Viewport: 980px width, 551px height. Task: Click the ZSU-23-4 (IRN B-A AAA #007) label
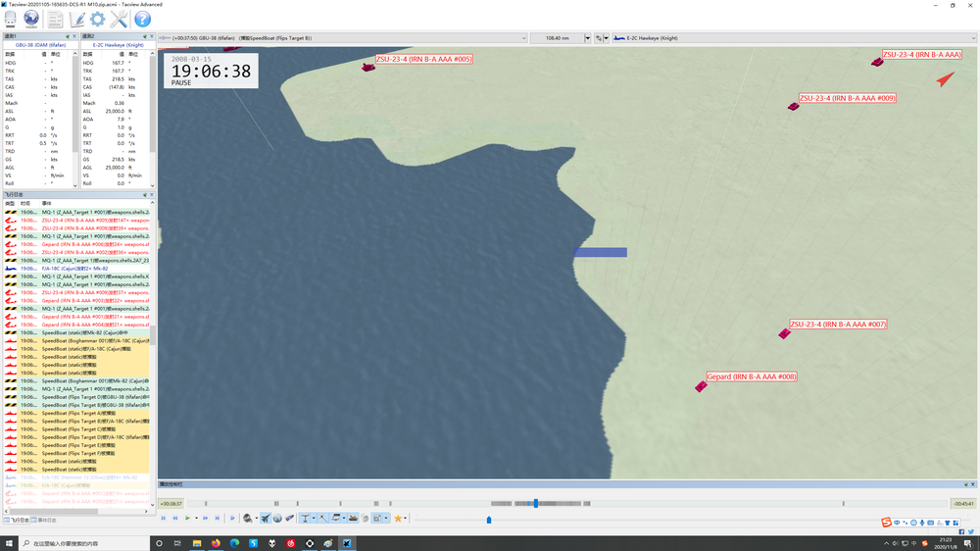tap(838, 324)
